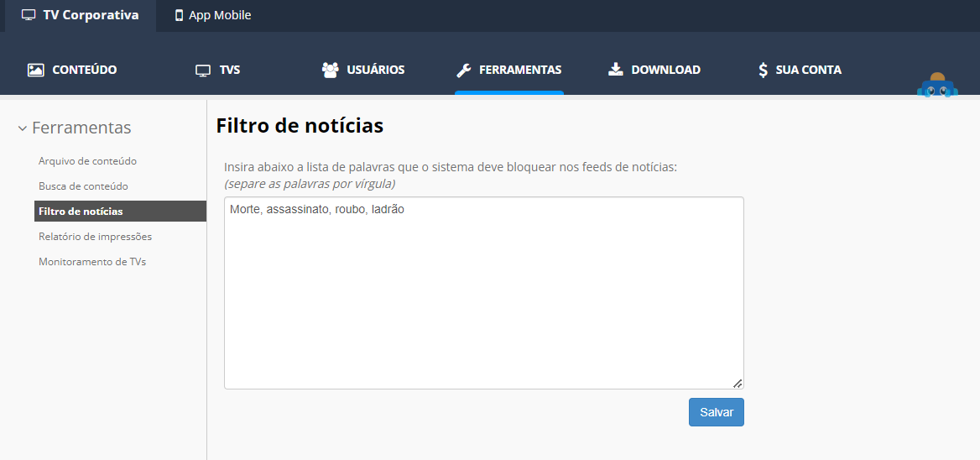The width and height of the screenshot is (980, 460).
Task: Switch to the TV Corporativa tab
Action: click(81, 16)
